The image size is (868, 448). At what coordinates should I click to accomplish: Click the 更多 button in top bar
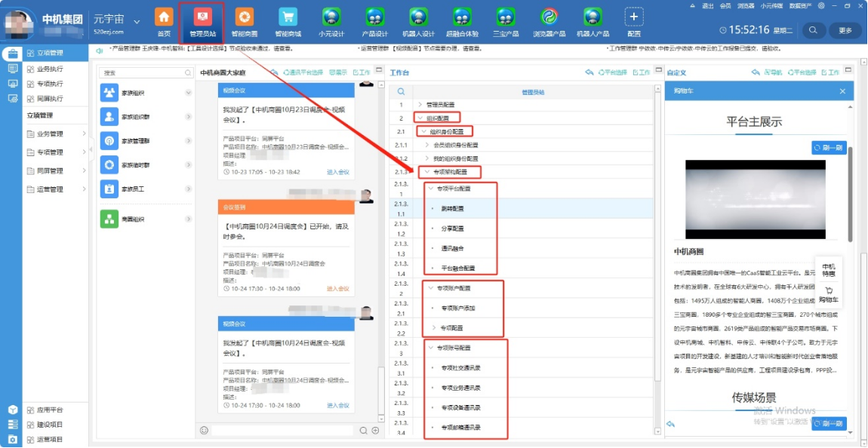coord(845,30)
